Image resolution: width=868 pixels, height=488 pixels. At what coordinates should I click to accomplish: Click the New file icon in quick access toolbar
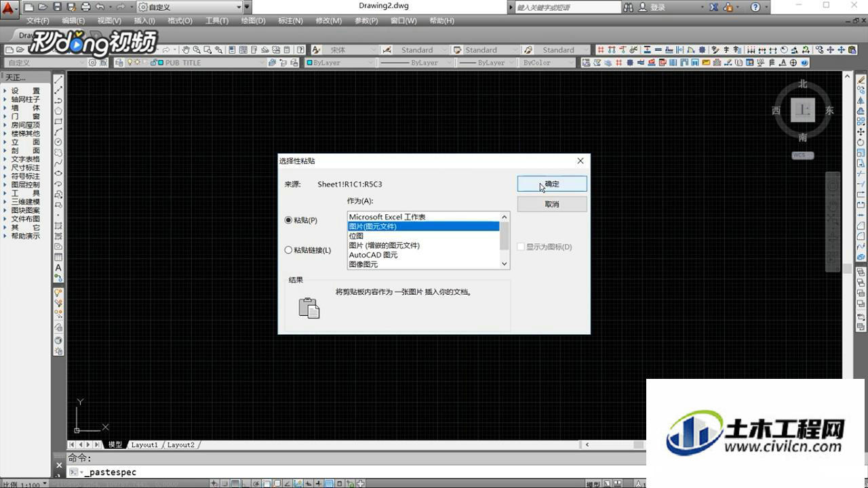(31, 7)
